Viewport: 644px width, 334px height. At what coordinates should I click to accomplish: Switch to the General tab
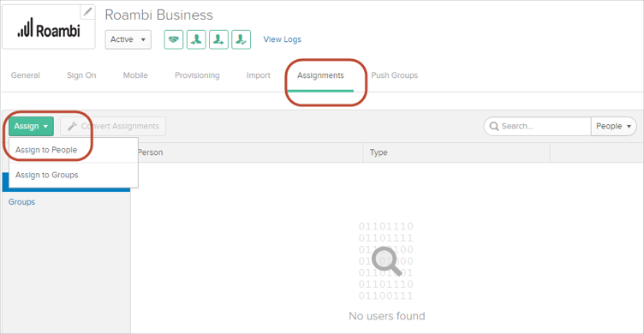(26, 75)
